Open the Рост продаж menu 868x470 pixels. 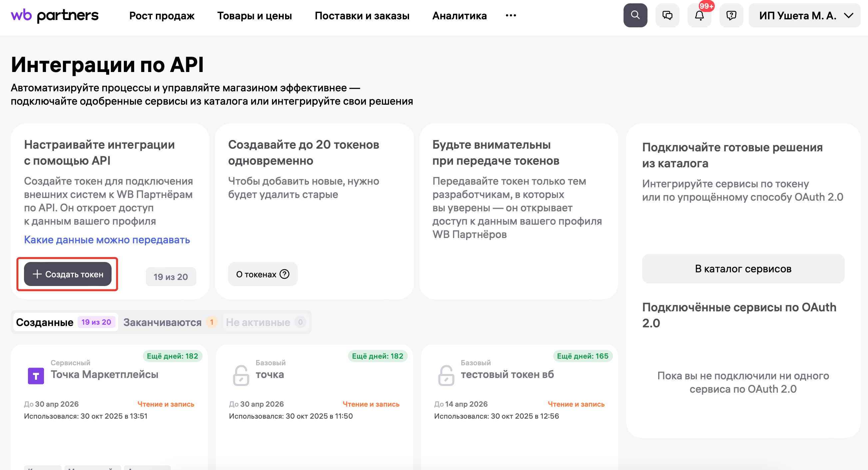(x=162, y=16)
